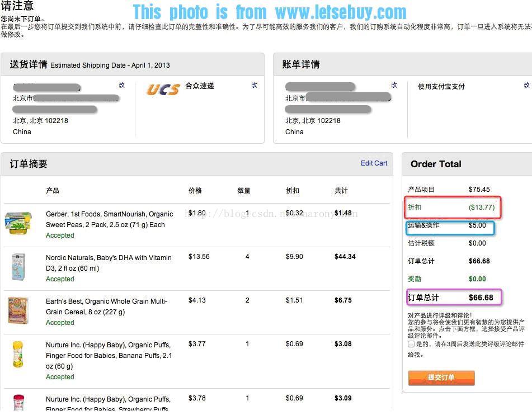
Task: Click 改 next to 合众速递 carrier
Action: pyautogui.click(x=254, y=85)
